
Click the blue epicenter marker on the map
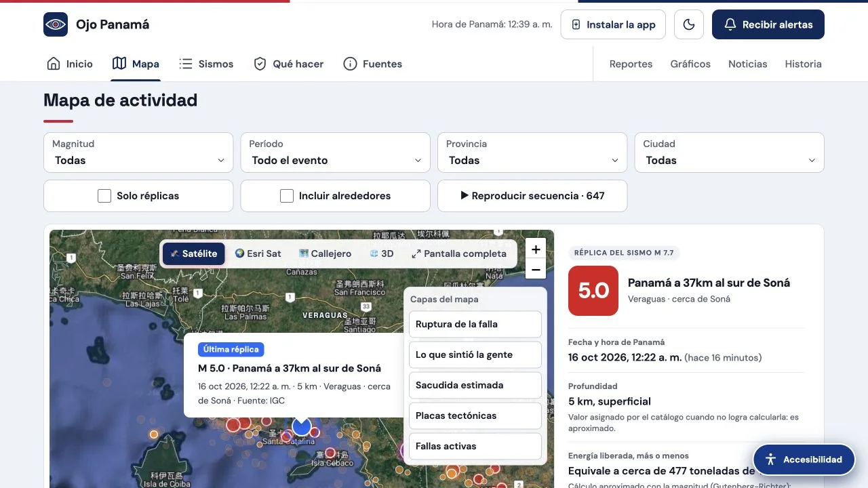point(302,426)
